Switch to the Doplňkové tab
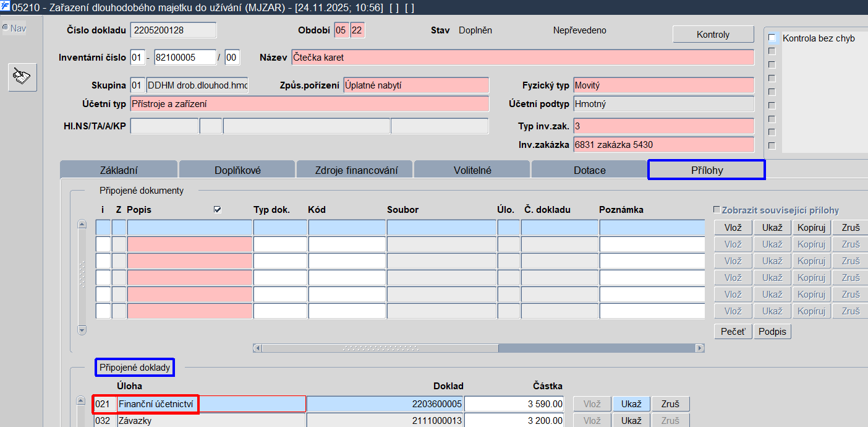The image size is (868, 427). [x=237, y=170]
